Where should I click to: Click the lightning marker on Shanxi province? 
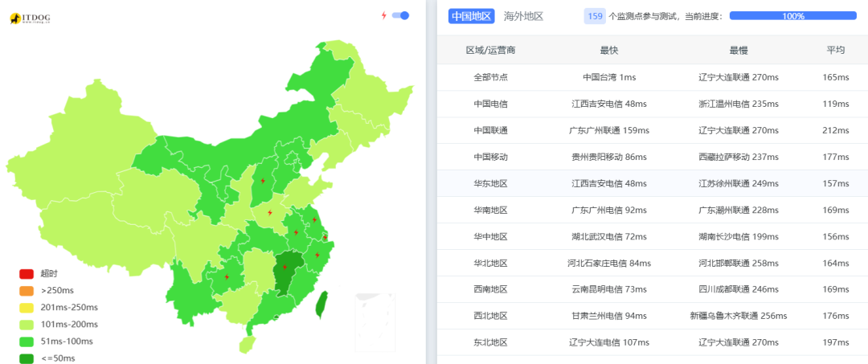pos(263,181)
